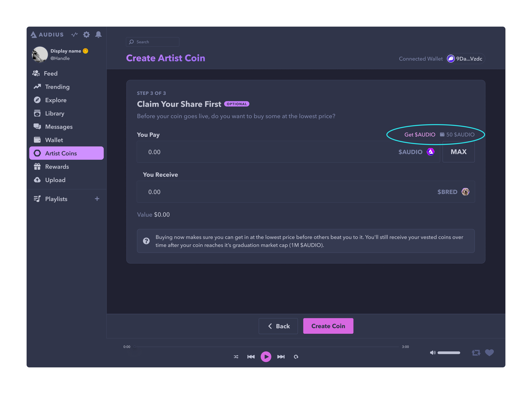Image resolution: width=532 pixels, height=394 pixels.
Task: Add new playlist with plus icon
Action: [97, 199]
